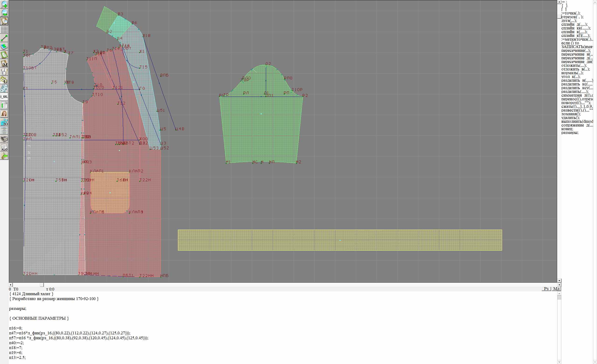Insert 'отрезок( , );' command from list
Image resolution: width=597 pixels, height=364 pixels.
[572, 17]
